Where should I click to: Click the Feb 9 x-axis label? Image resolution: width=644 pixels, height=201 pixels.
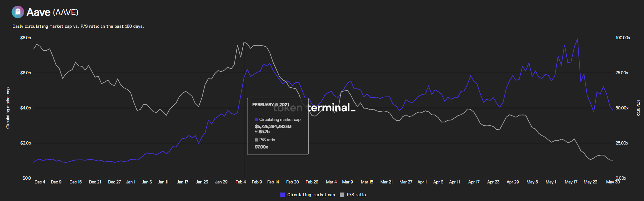point(257,182)
